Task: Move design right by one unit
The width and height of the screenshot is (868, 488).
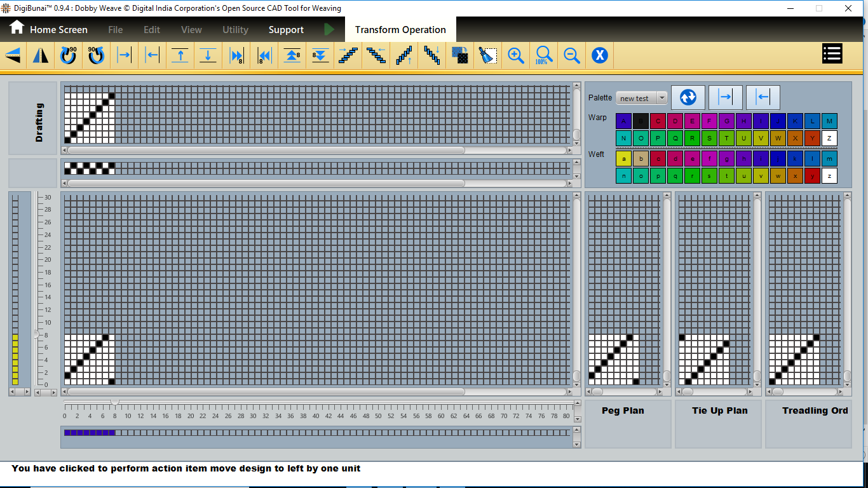Action: pyautogui.click(x=125, y=56)
